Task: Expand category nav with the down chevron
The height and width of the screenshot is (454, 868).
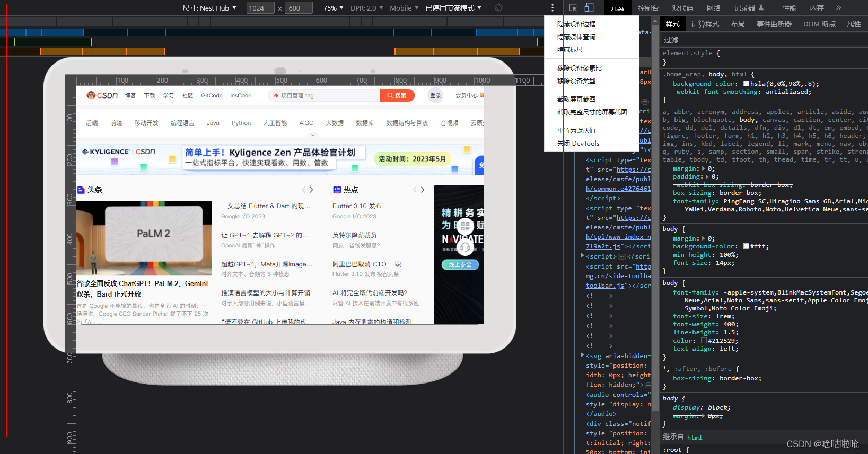Action: (x=313, y=135)
